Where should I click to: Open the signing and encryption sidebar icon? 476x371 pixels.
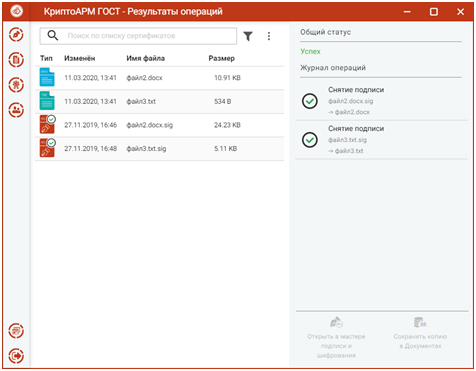pyautogui.click(x=16, y=35)
